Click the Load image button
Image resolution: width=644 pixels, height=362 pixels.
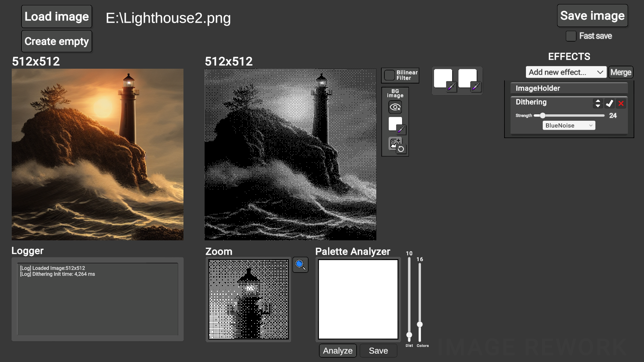click(x=57, y=16)
